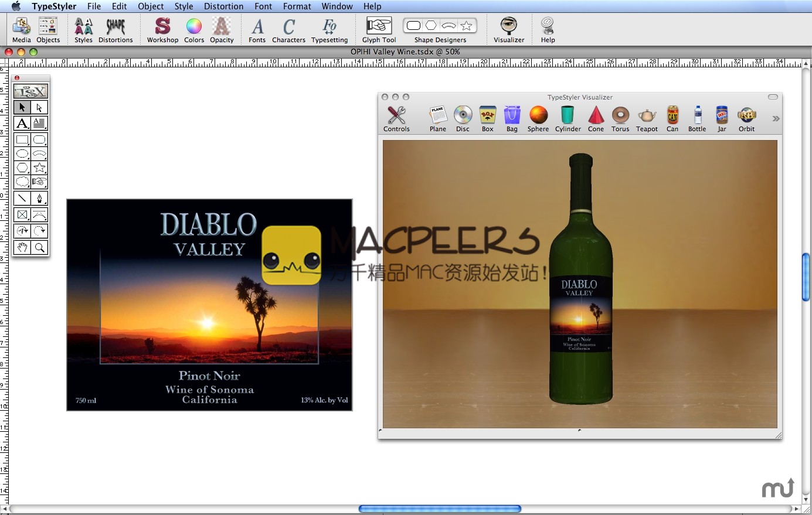Select the cloud shape tool
Image resolution: width=812 pixels, height=515 pixels.
click(22, 182)
